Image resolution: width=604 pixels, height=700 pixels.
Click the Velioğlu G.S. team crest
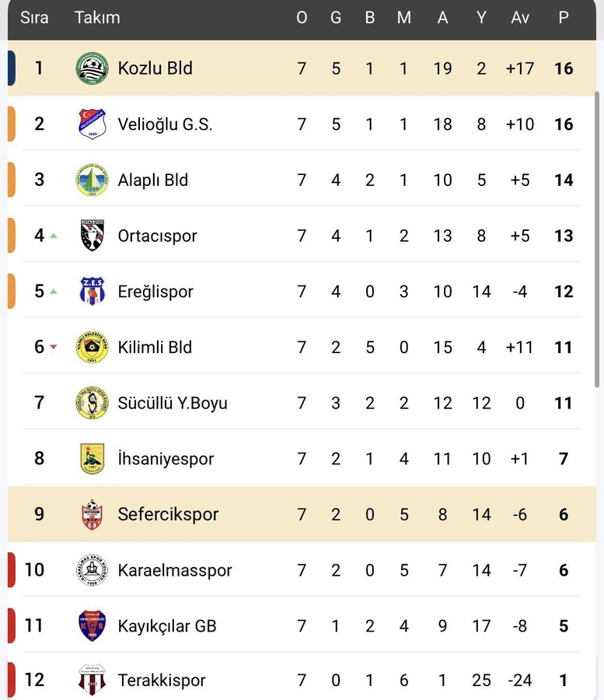click(x=92, y=124)
